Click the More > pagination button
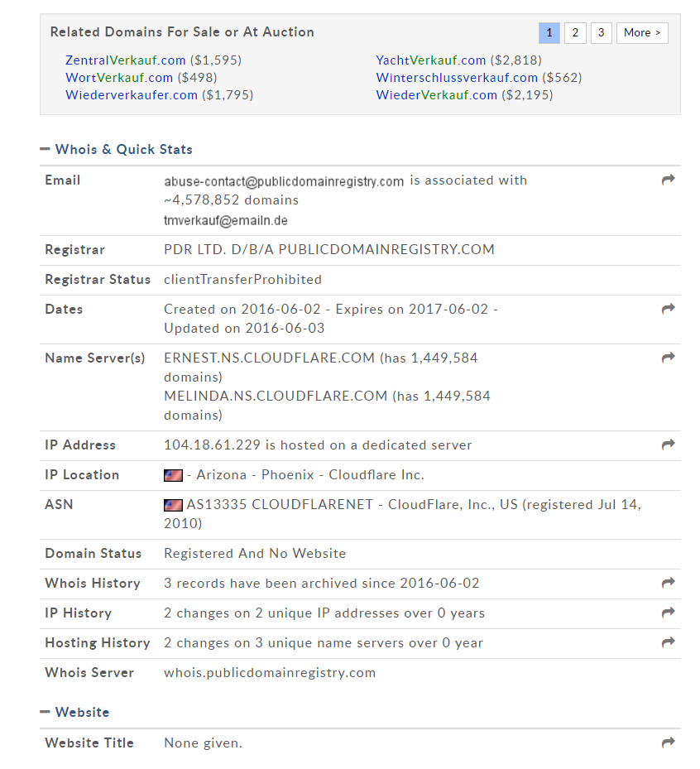700x769 pixels. point(642,33)
